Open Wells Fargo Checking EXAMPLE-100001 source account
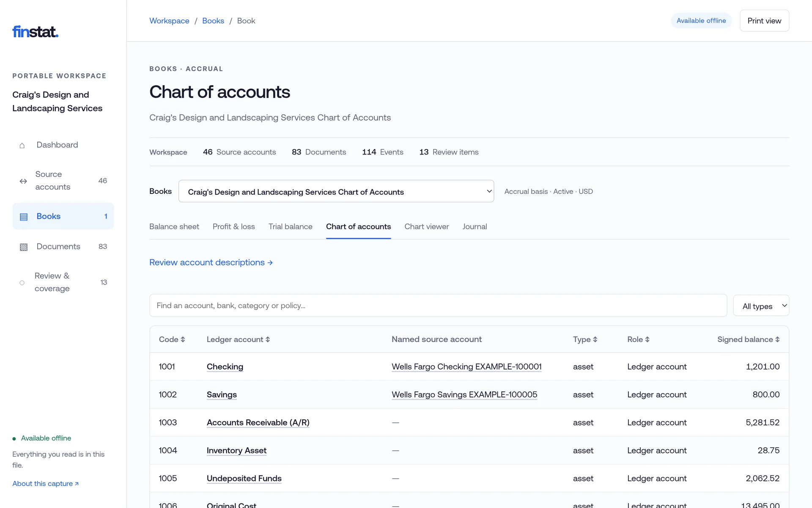The height and width of the screenshot is (508, 812). tap(466, 367)
